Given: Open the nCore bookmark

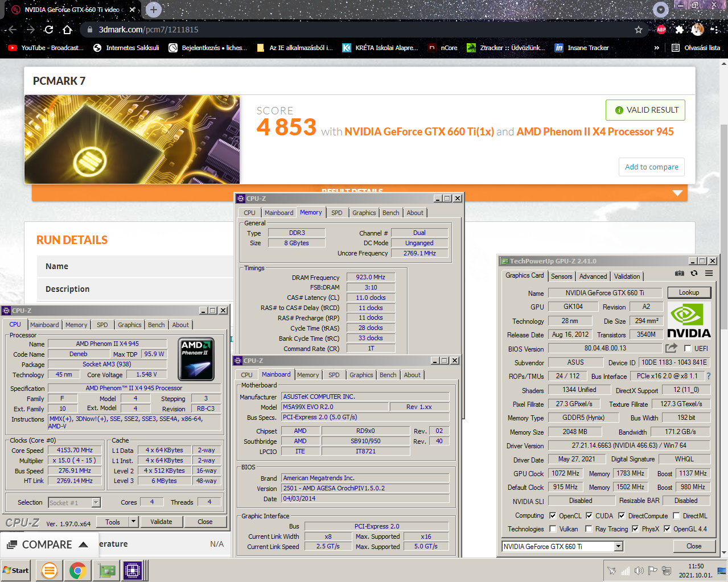Looking at the screenshot, I should pos(443,48).
